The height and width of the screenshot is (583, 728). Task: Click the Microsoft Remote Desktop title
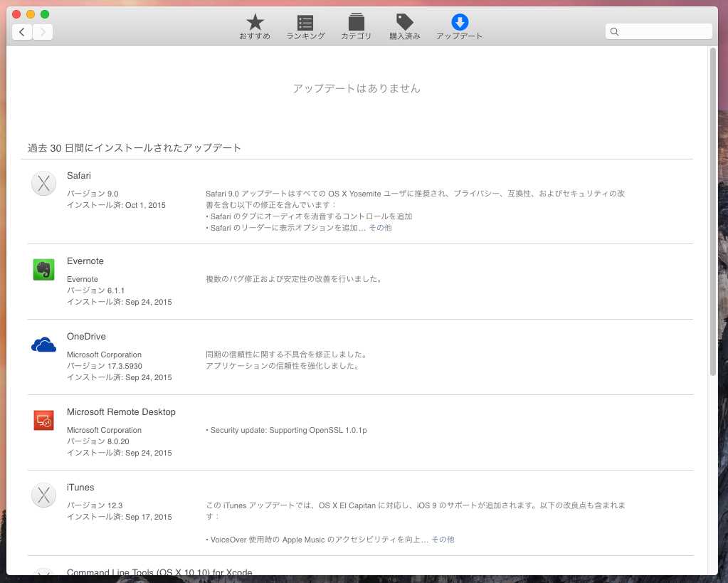[121, 412]
